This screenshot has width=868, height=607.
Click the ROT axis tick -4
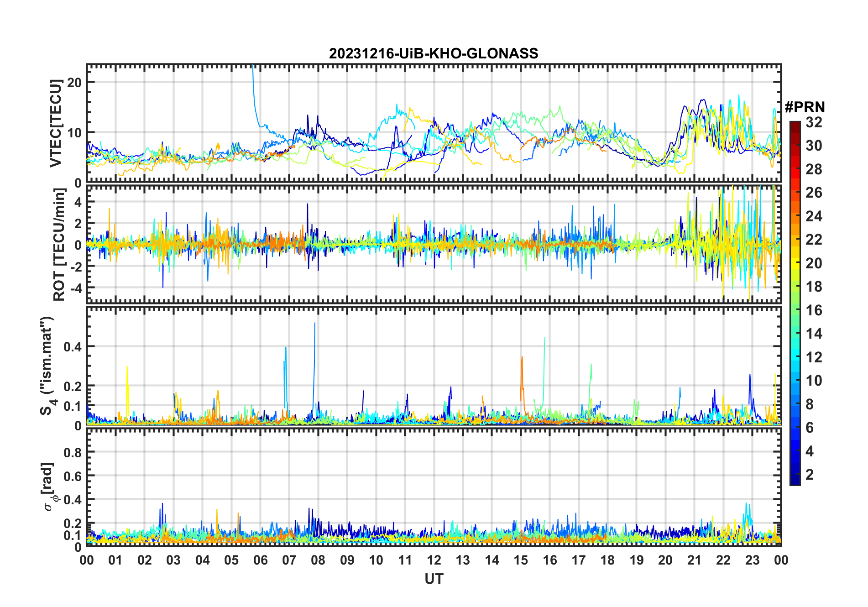click(x=75, y=288)
